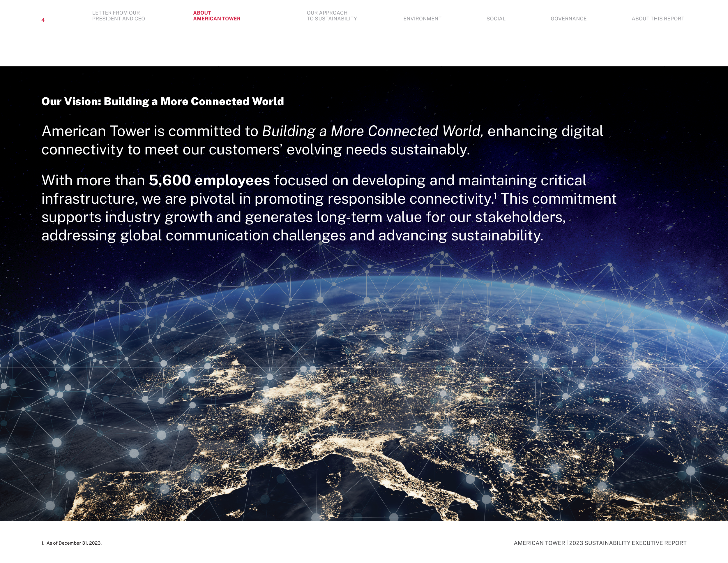Click the page number 4

(43, 20)
